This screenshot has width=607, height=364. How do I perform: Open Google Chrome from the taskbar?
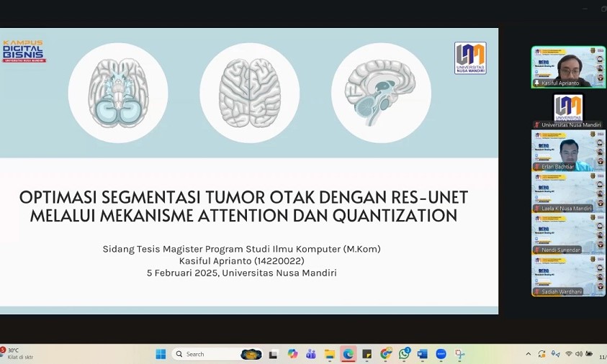386,354
